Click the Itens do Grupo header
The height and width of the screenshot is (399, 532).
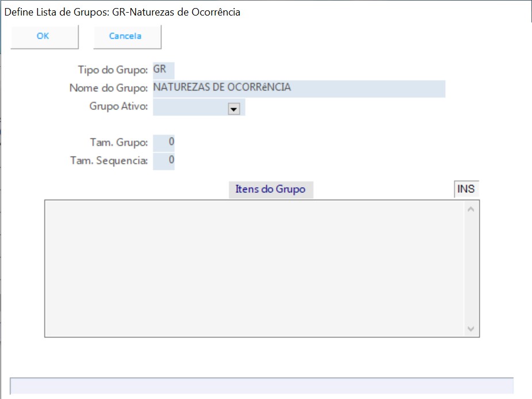point(270,189)
